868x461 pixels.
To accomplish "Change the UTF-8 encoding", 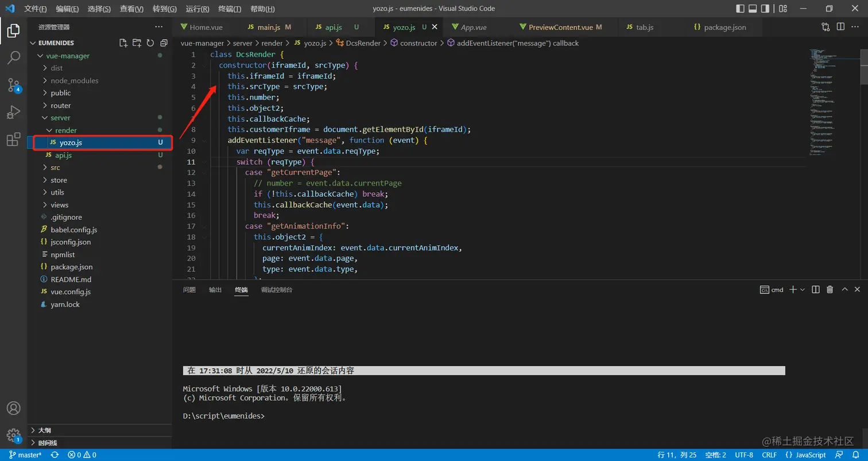I will 744,455.
